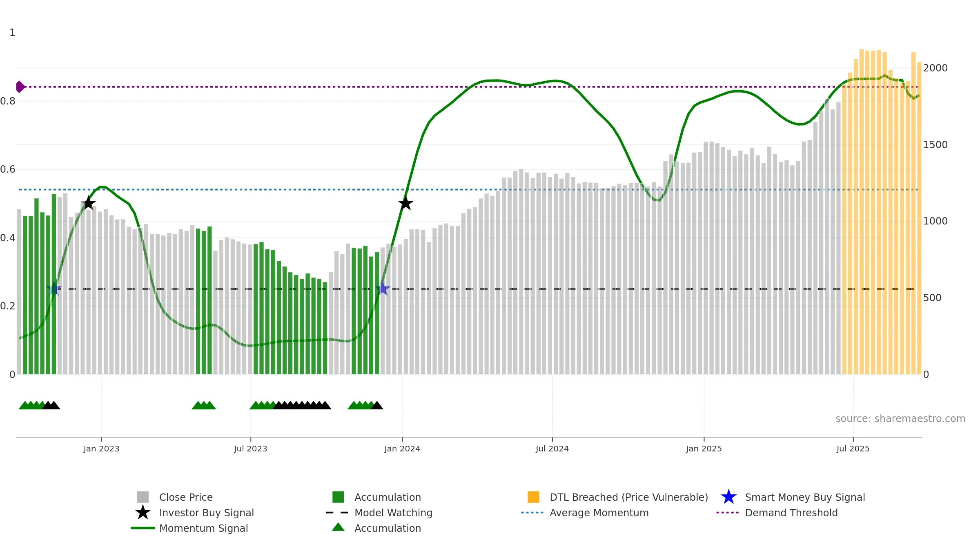Click the blue smart money star near Dec 2023
The height and width of the screenshot is (551, 980).
[x=383, y=289]
